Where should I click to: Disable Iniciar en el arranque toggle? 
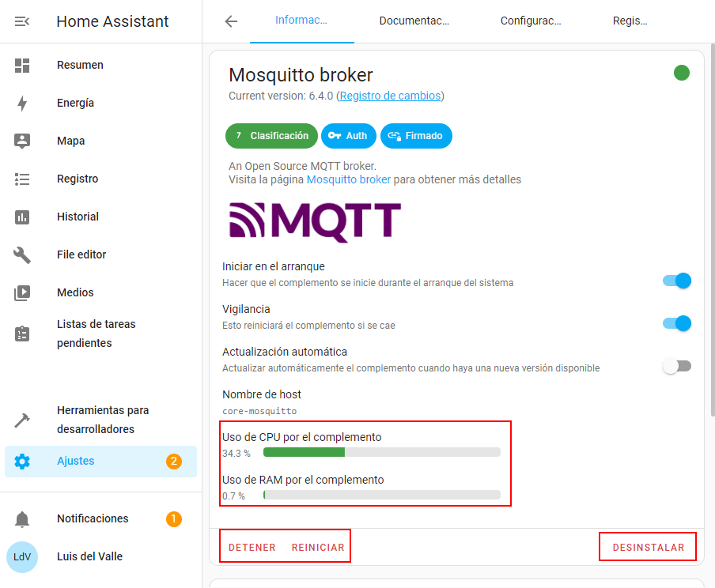pyautogui.click(x=678, y=281)
